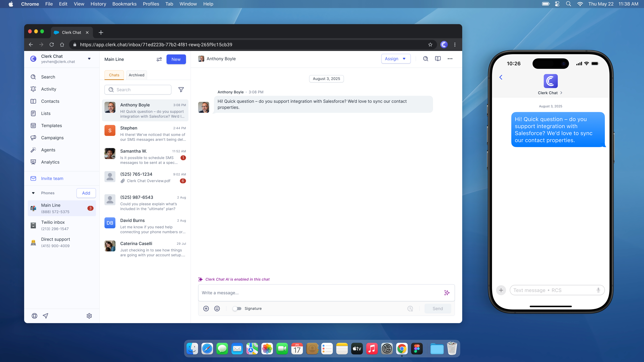Open the Campaigns section in sidebar
644x362 pixels.
tap(52, 138)
